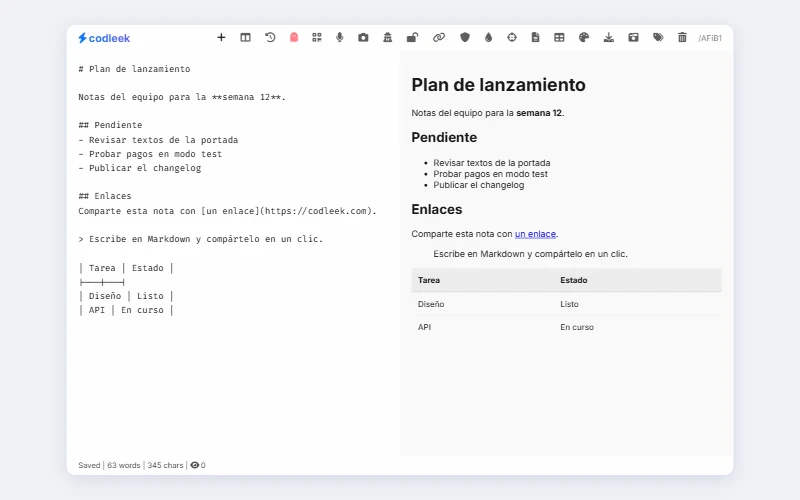Click the 'Pendiente' preview heading

(x=444, y=138)
